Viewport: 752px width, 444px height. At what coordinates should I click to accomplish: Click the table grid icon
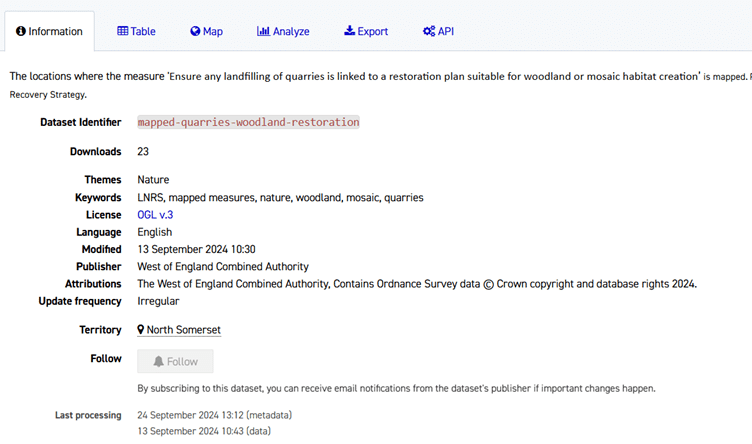(x=122, y=31)
